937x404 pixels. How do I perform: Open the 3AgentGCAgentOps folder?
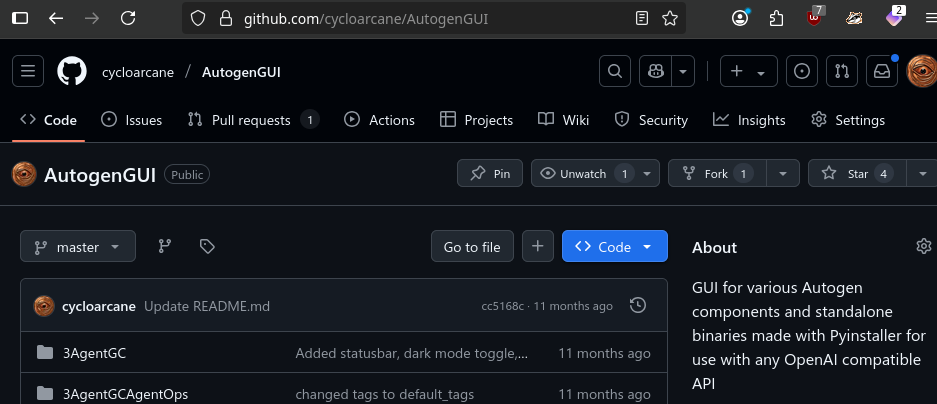[125, 394]
